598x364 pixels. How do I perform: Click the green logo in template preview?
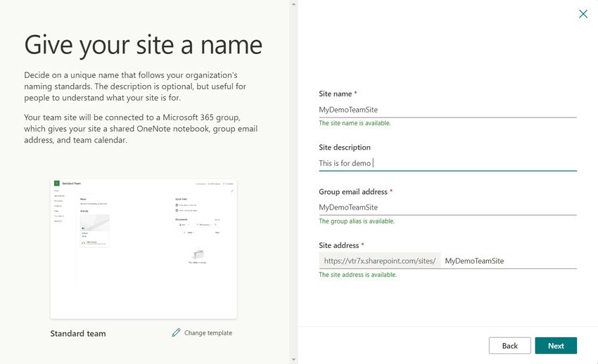(56, 183)
